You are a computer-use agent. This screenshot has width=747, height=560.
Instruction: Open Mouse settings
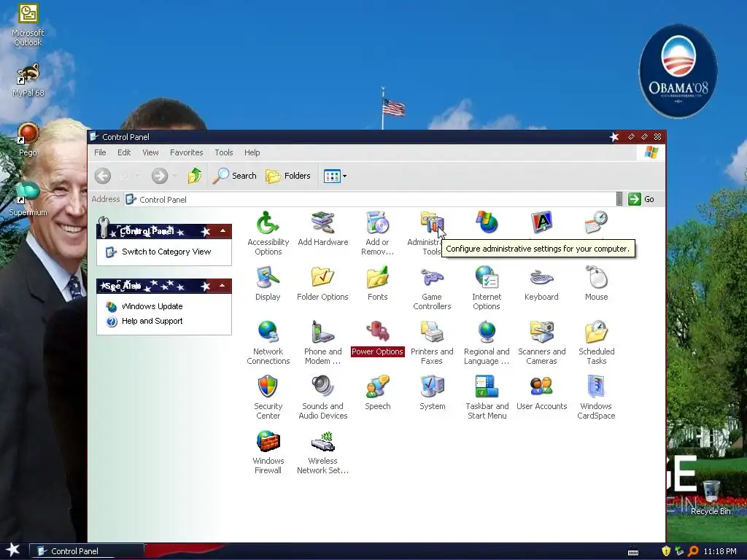coord(597,283)
